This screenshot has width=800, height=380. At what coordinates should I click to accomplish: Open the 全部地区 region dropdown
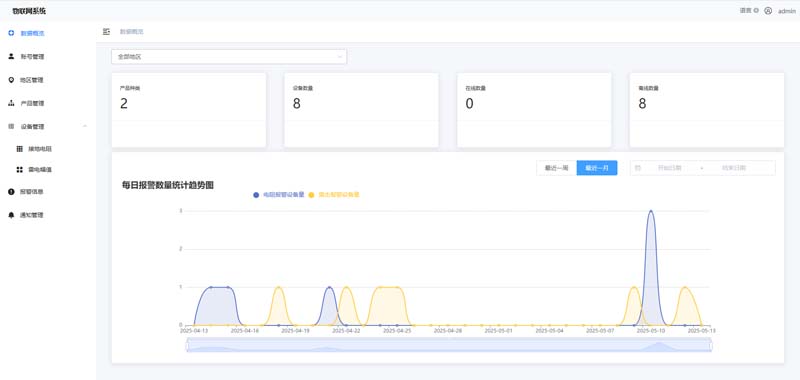tap(229, 57)
